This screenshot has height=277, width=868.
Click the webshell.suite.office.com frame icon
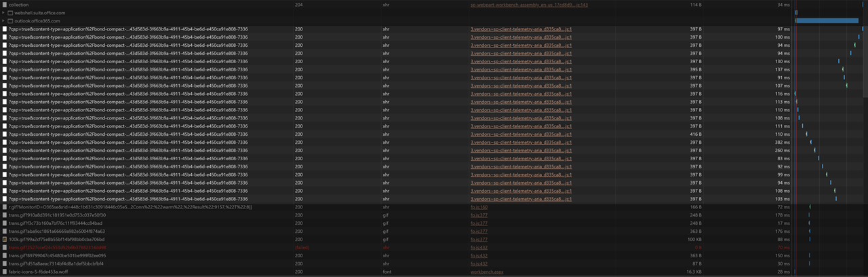(10, 13)
